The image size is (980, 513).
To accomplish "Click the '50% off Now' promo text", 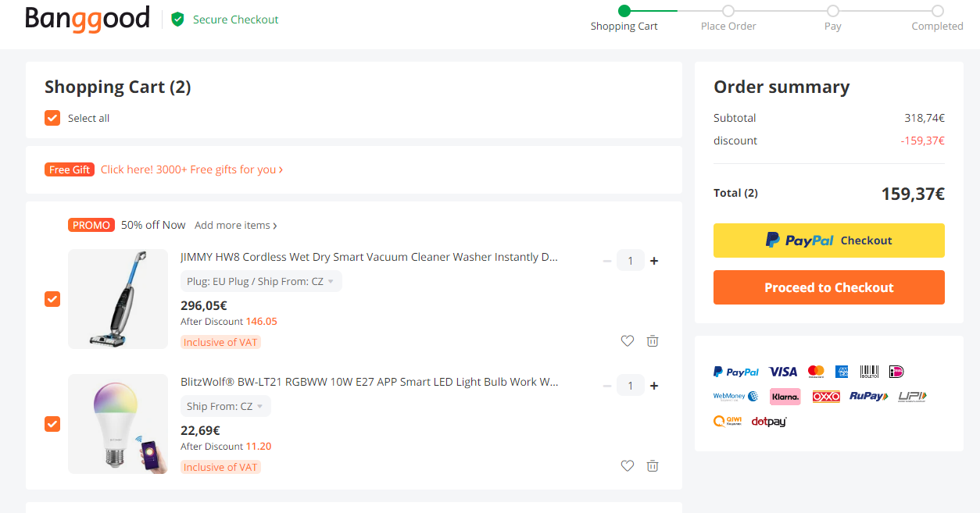I will [153, 225].
